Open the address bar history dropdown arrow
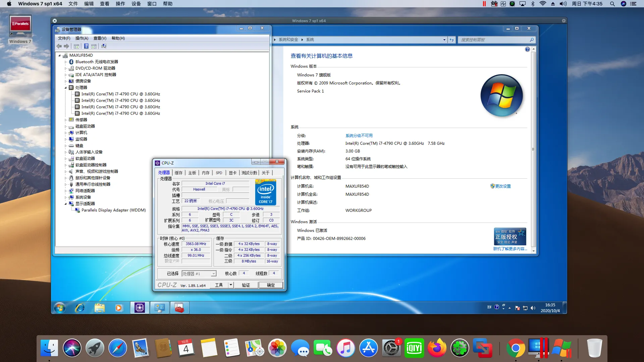 (444, 40)
